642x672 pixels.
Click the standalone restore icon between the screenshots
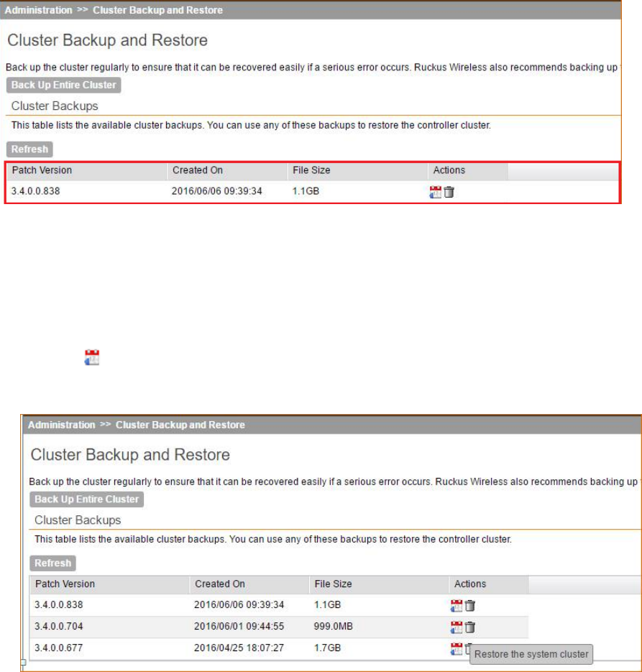click(92, 357)
